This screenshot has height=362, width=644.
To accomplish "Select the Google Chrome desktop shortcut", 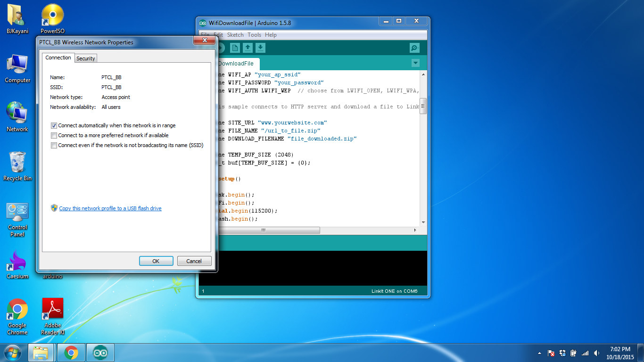I will [17, 316].
